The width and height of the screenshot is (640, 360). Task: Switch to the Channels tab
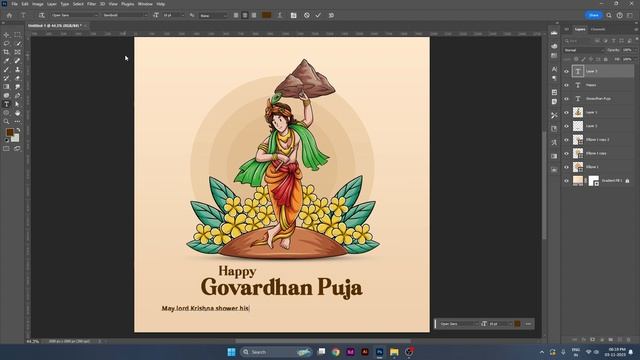pyautogui.click(x=598, y=29)
